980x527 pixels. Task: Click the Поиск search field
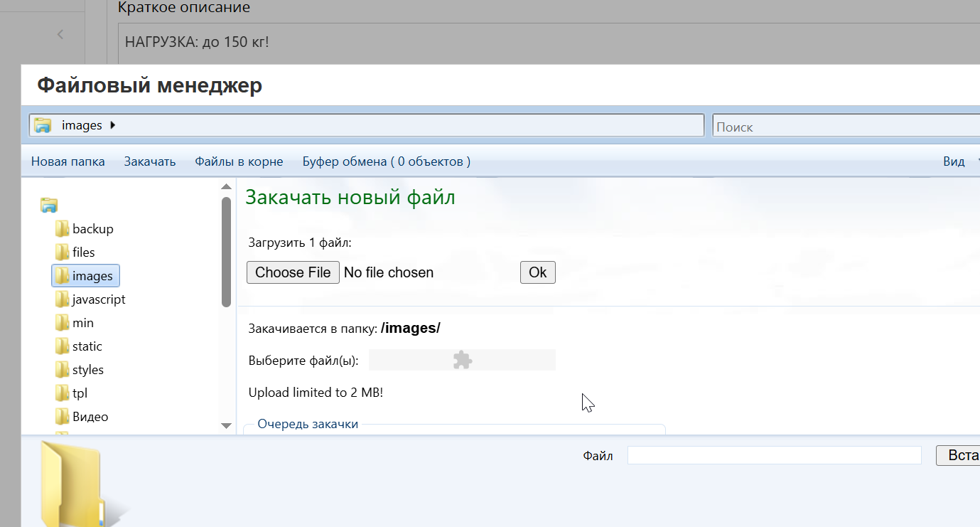(x=846, y=127)
